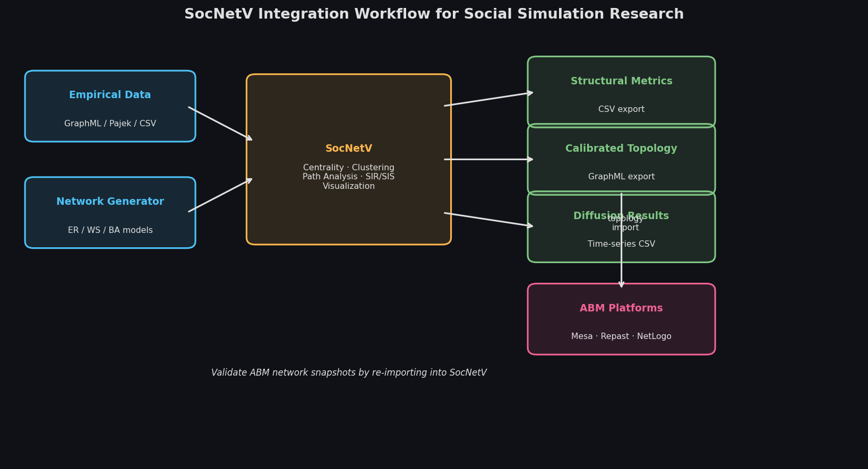This screenshot has height=469, width=868.
Task: Select the orange "SocNetV" heading
Action: tap(349, 149)
